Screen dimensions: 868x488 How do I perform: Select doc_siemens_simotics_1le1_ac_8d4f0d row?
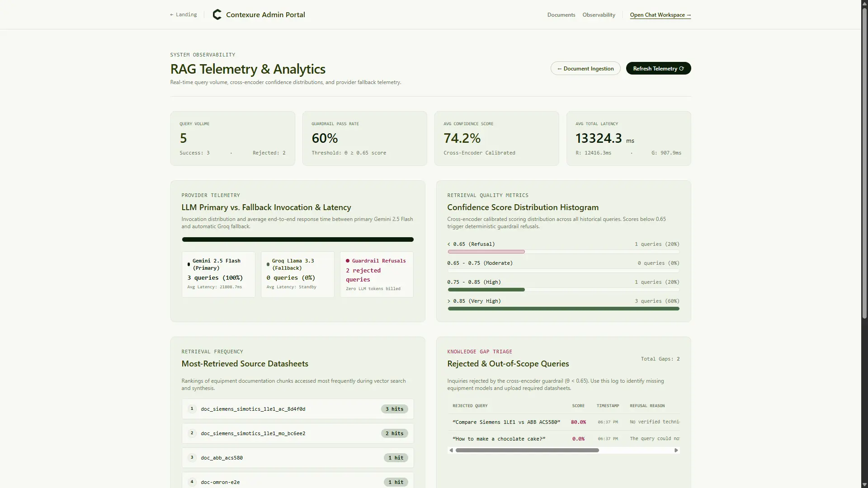point(297,409)
